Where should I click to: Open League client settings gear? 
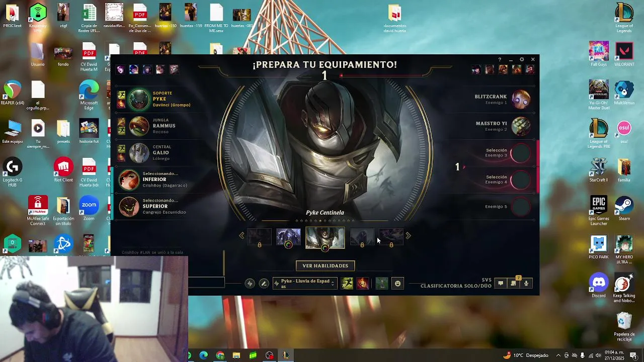tap(522, 59)
